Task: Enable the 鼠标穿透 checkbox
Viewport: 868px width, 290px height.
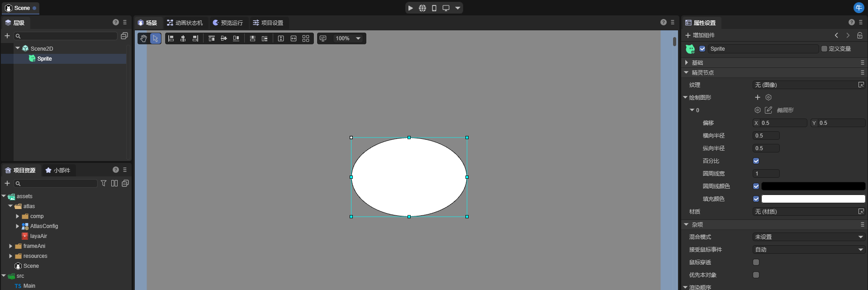Action: (x=756, y=262)
